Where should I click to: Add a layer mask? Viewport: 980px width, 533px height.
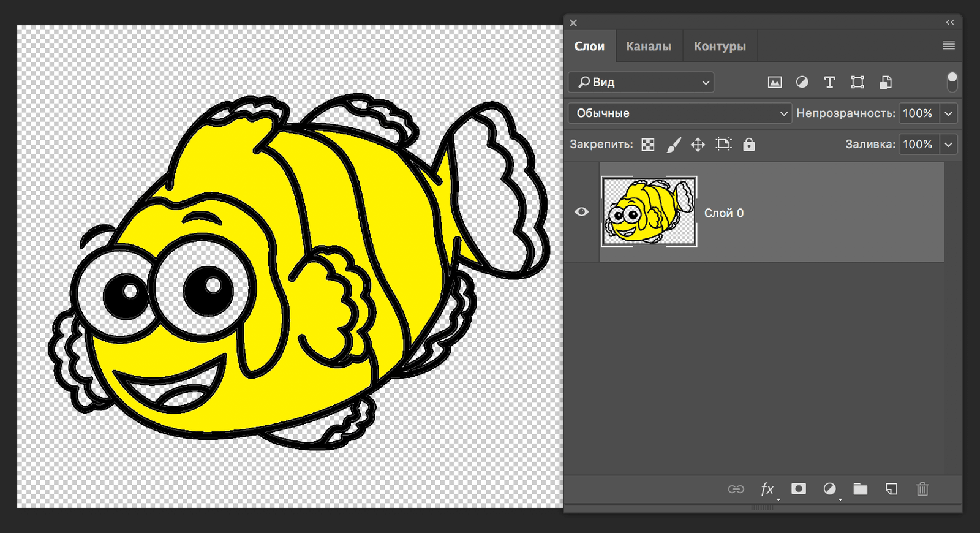click(x=799, y=489)
